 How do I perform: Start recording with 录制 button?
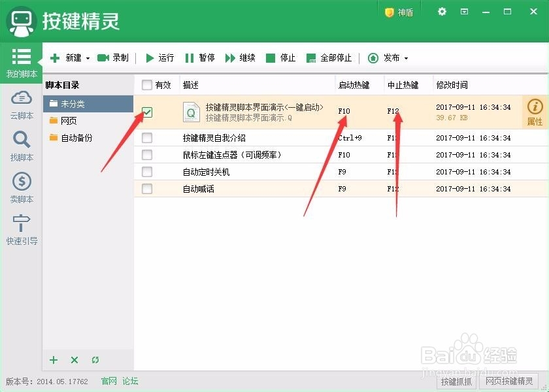click(x=112, y=57)
